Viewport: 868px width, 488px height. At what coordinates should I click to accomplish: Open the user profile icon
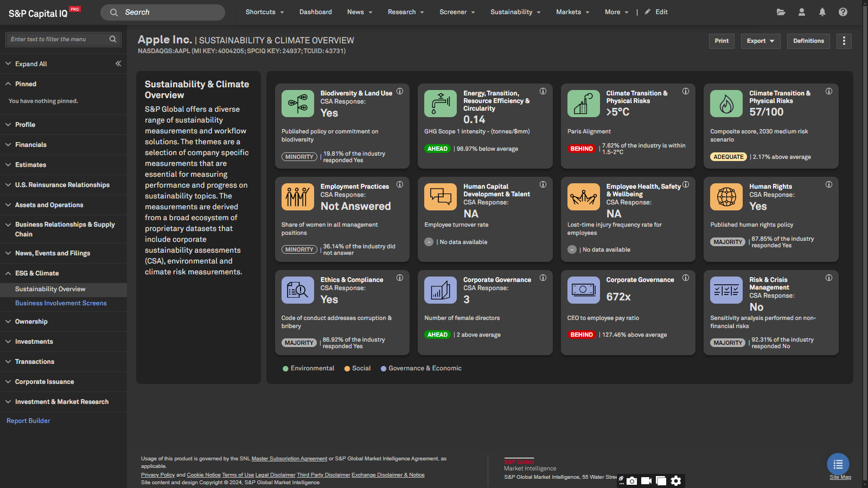(x=801, y=12)
